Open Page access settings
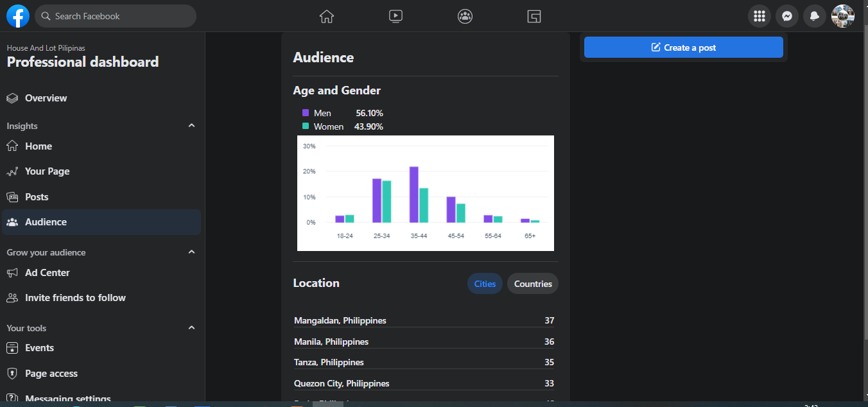 (101, 374)
